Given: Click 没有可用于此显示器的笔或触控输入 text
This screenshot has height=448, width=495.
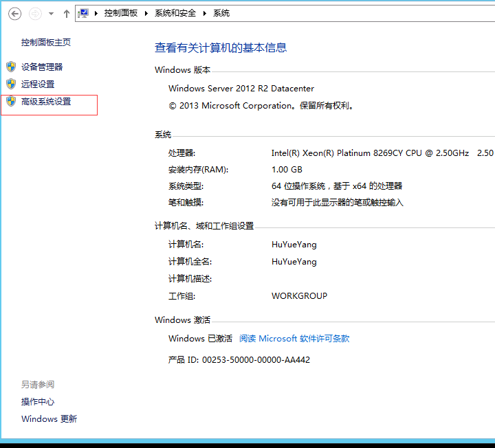Looking at the screenshot, I should (337, 203).
